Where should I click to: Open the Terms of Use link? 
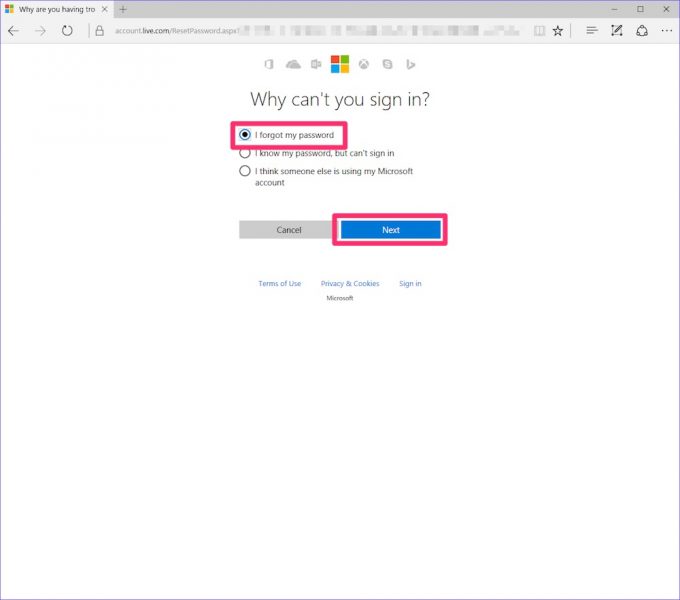pyautogui.click(x=280, y=284)
